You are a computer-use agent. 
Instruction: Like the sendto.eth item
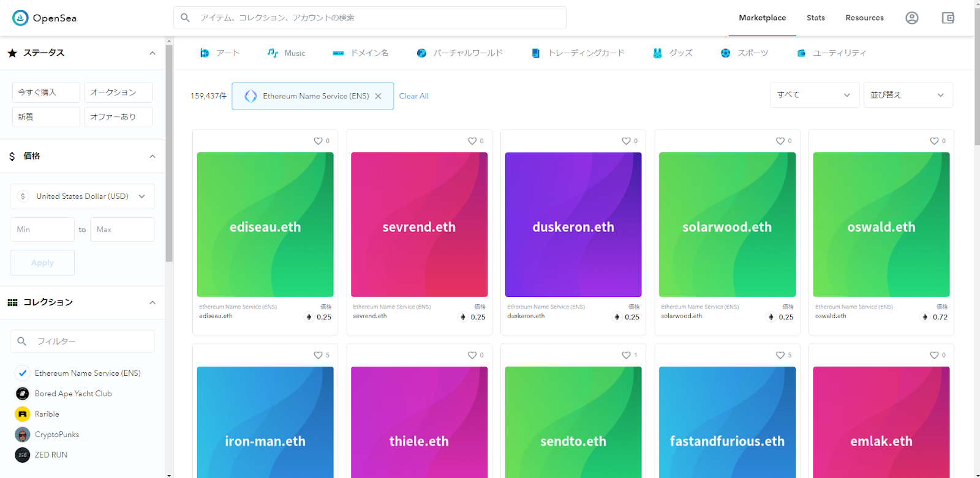click(x=626, y=355)
